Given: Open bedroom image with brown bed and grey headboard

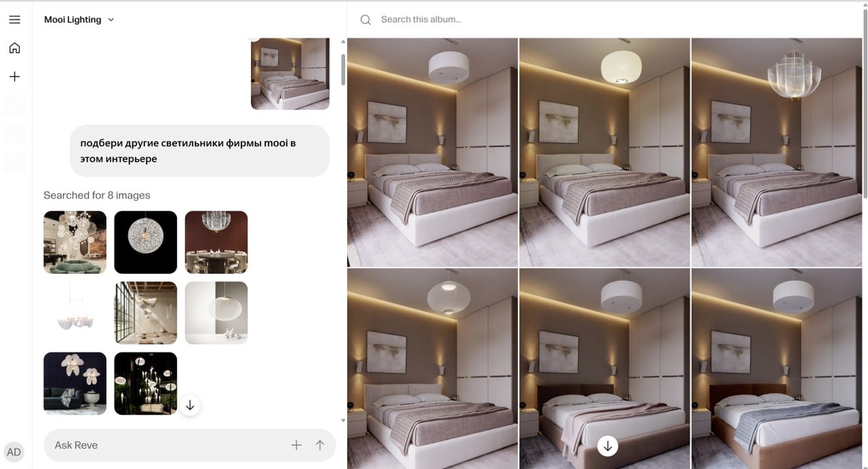Looking at the screenshot, I should 605,369.
